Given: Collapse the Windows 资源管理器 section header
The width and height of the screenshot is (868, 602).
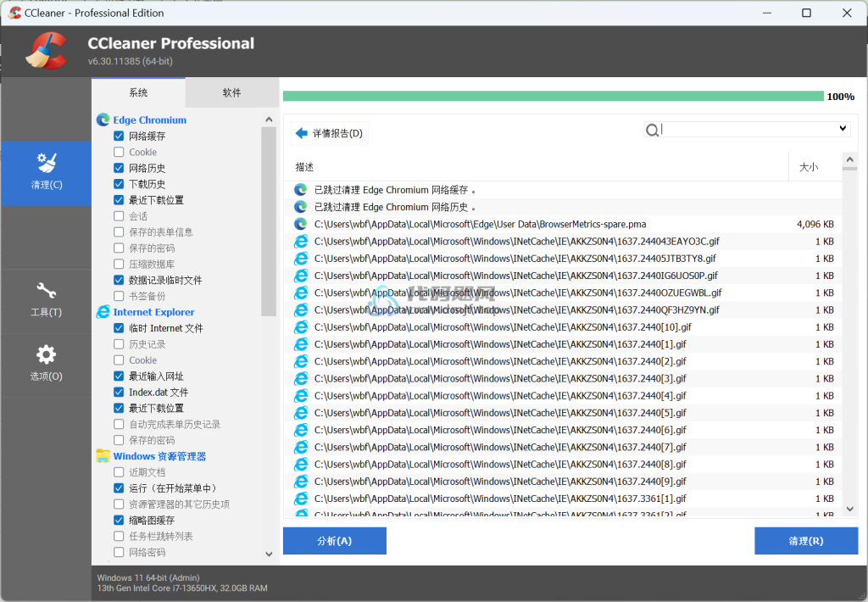Looking at the screenshot, I should pyautogui.click(x=159, y=456).
